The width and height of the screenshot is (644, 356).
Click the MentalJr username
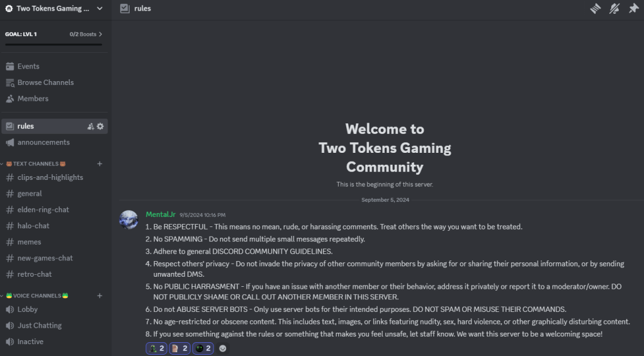161,214
